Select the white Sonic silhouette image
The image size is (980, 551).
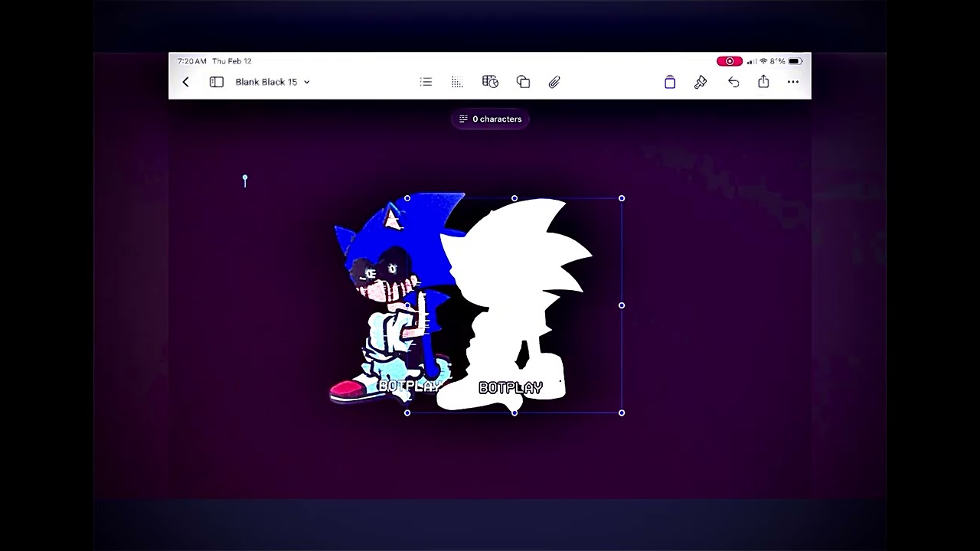point(514,305)
